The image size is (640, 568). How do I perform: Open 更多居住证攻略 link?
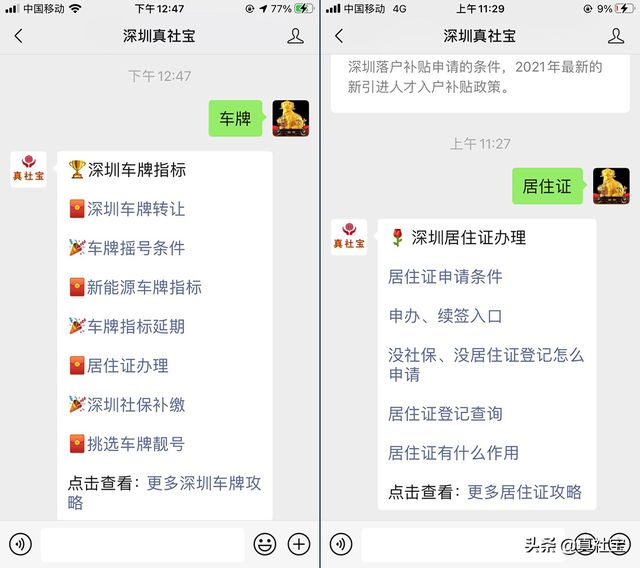(x=524, y=492)
